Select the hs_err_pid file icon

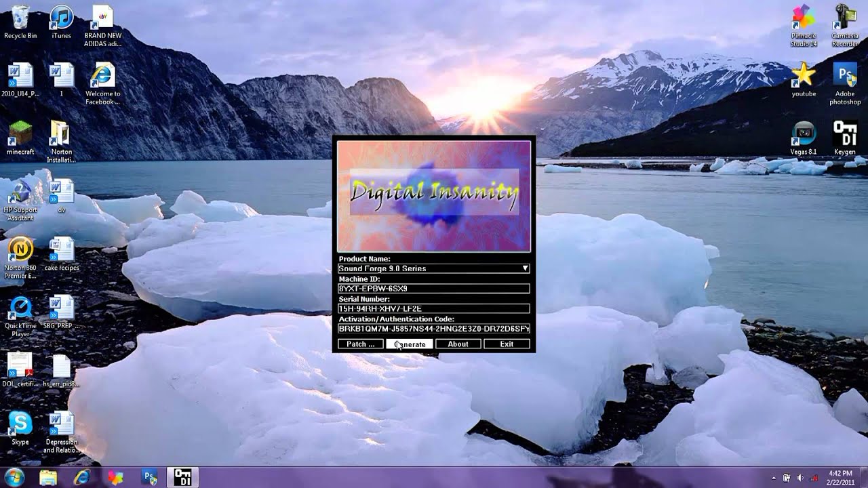pyautogui.click(x=61, y=371)
